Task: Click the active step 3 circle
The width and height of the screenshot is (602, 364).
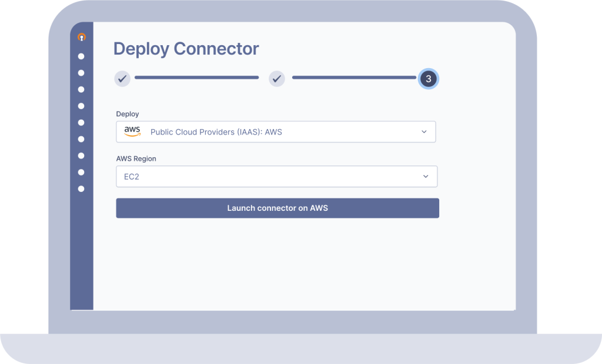Action: point(428,79)
